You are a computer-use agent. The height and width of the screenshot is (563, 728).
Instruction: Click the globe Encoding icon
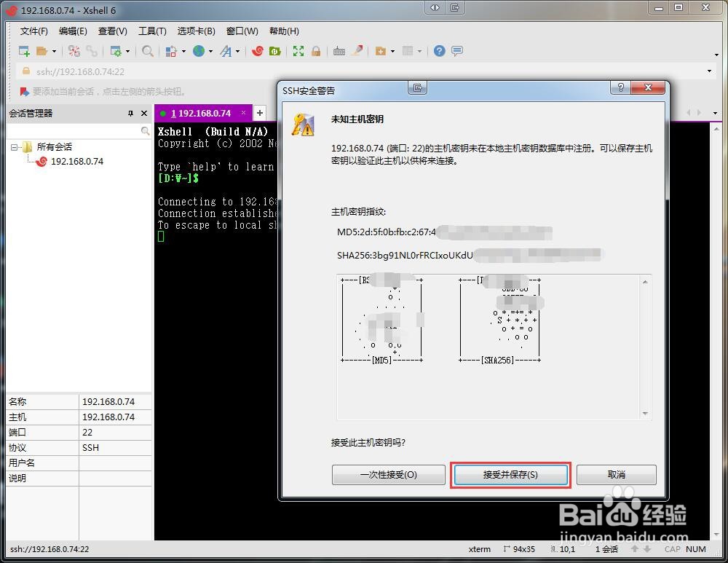pyautogui.click(x=199, y=51)
